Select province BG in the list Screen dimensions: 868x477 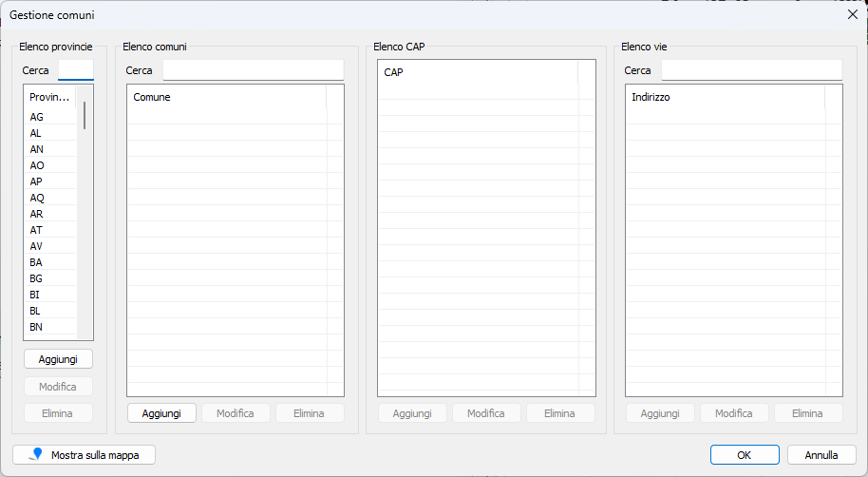coord(37,278)
